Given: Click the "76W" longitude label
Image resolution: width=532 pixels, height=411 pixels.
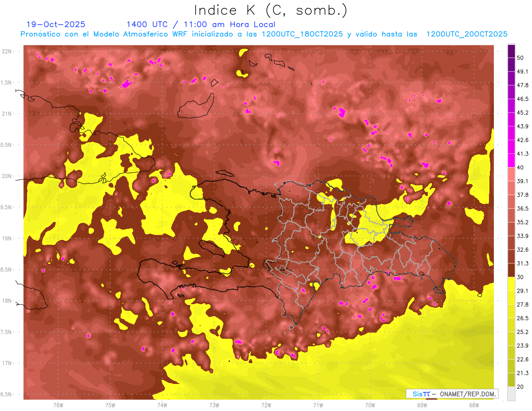Looking at the screenshot, I should [59, 405].
